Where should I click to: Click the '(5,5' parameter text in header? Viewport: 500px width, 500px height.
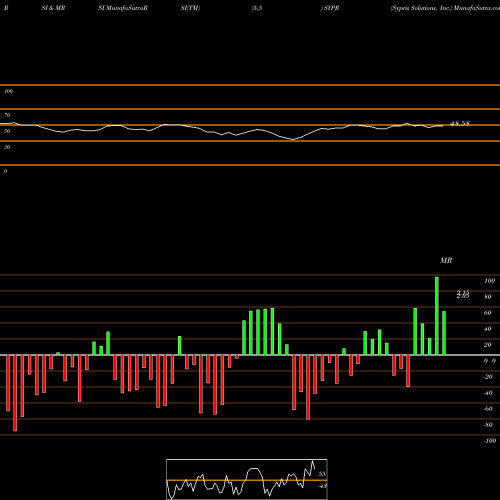coord(257,8)
